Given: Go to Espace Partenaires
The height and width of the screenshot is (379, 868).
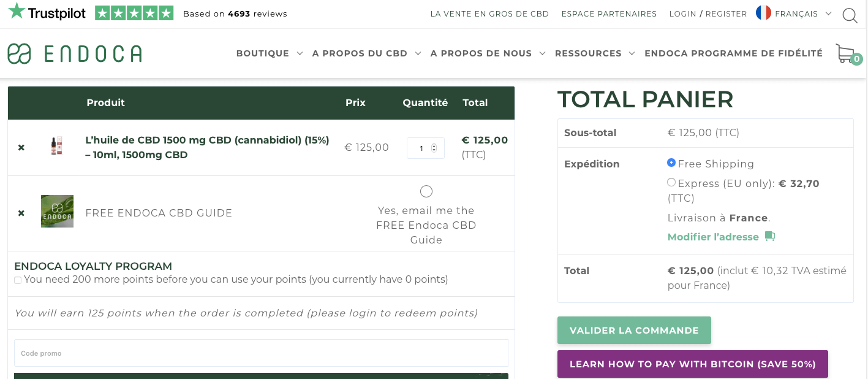Looking at the screenshot, I should point(609,13).
